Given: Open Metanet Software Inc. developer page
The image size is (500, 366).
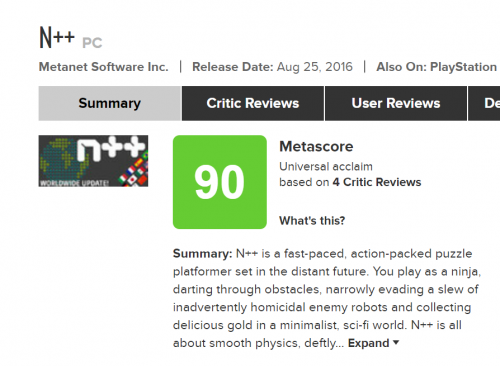Looking at the screenshot, I should (104, 67).
